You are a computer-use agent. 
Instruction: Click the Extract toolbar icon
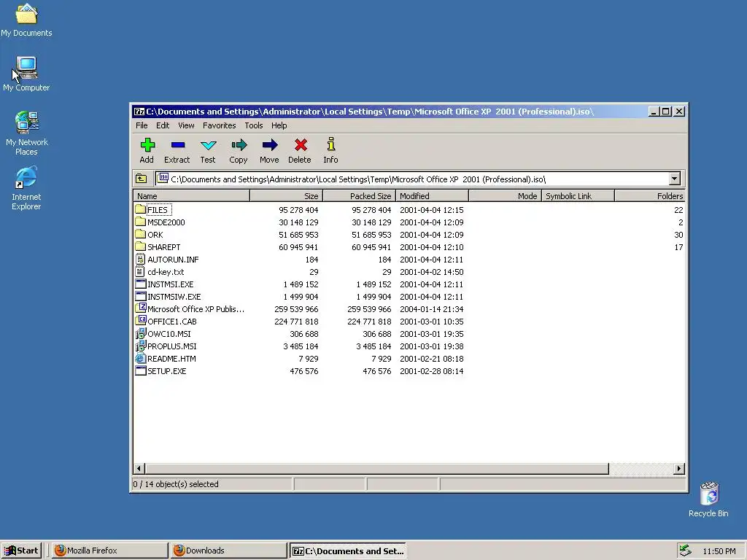(178, 145)
